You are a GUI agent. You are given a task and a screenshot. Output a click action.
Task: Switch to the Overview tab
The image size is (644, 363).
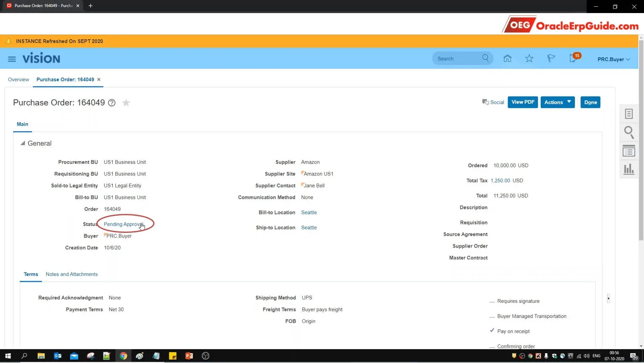point(19,79)
